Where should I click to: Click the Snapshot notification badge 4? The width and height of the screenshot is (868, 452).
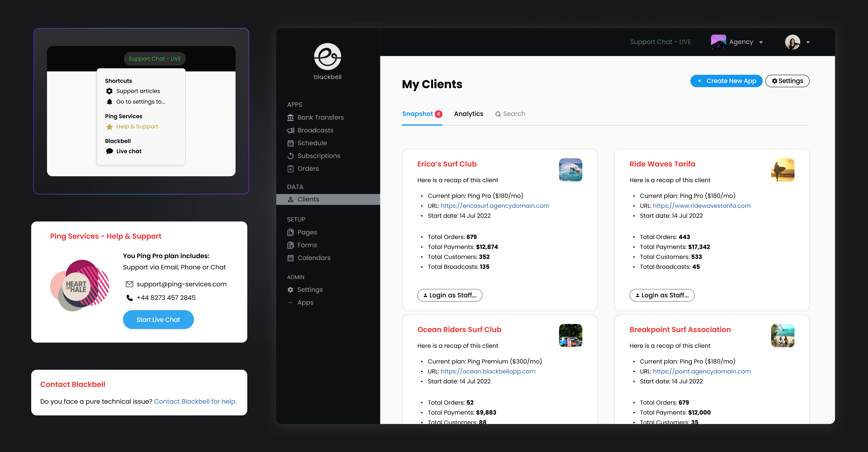coord(438,114)
